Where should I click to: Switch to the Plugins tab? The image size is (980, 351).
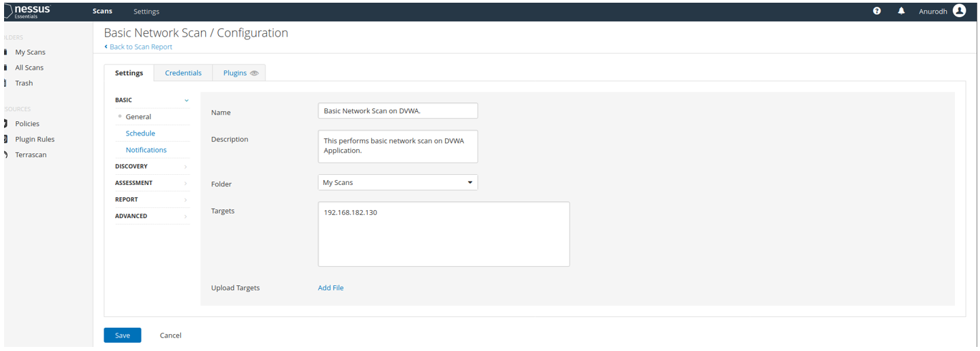[x=239, y=73]
